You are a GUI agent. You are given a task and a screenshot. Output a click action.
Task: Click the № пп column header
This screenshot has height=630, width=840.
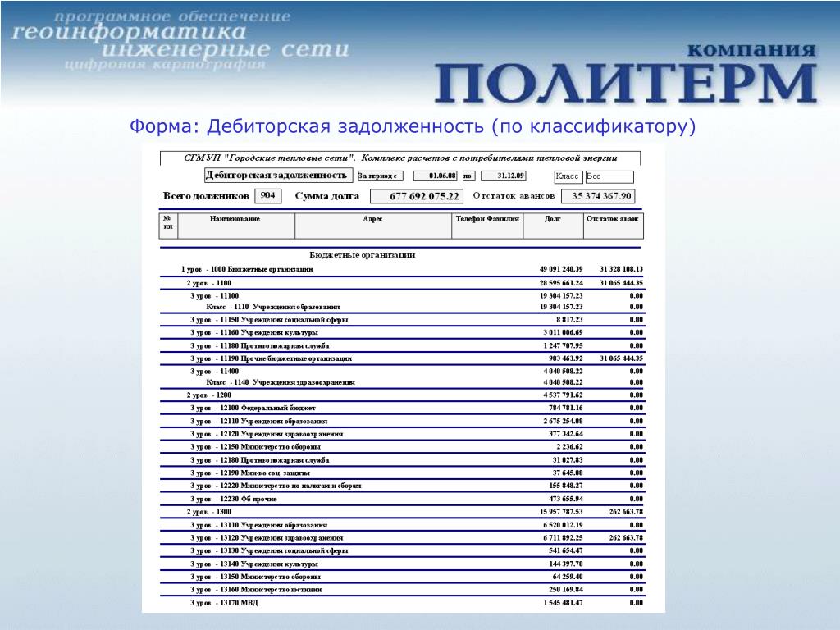168,226
